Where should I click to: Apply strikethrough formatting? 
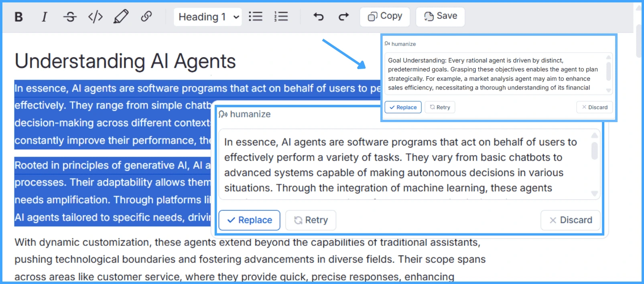(x=70, y=17)
